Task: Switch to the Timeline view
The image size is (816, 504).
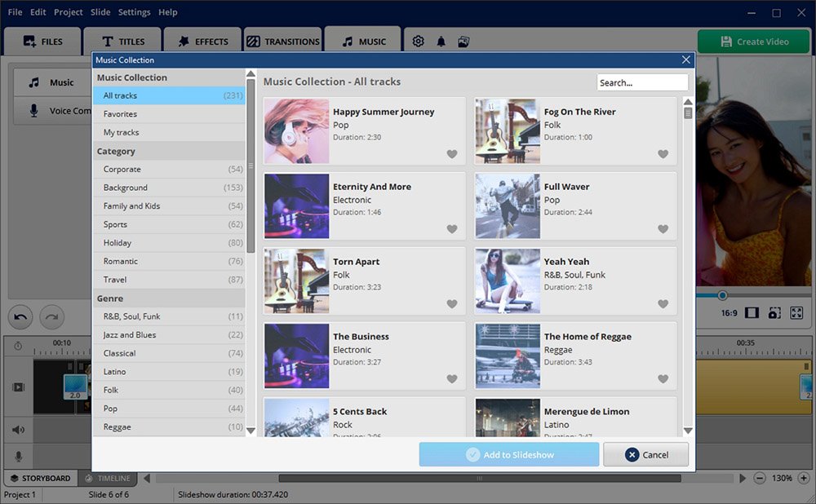Action: click(108, 478)
